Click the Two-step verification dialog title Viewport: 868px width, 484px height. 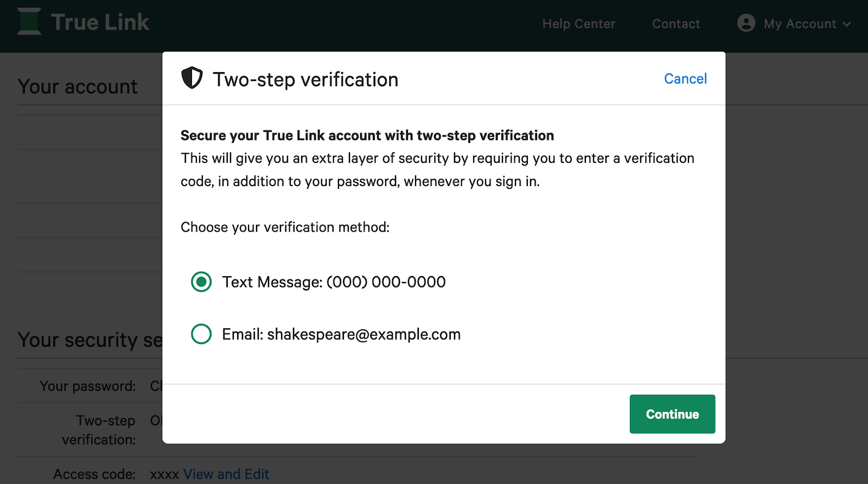pyautogui.click(x=305, y=80)
